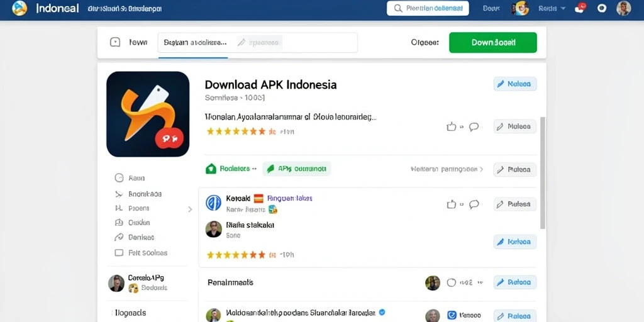Click thumbs-up icon on the app description row
Screen dimensions: 644x322
(452, 126)
